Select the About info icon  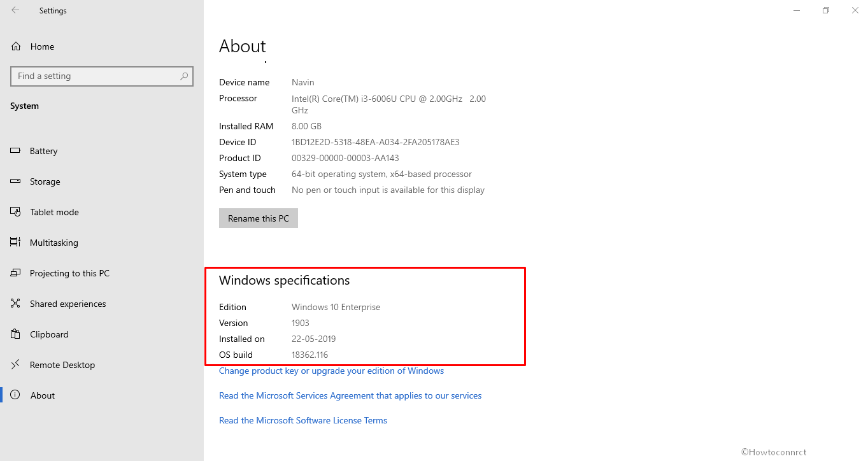click(16, 395)
